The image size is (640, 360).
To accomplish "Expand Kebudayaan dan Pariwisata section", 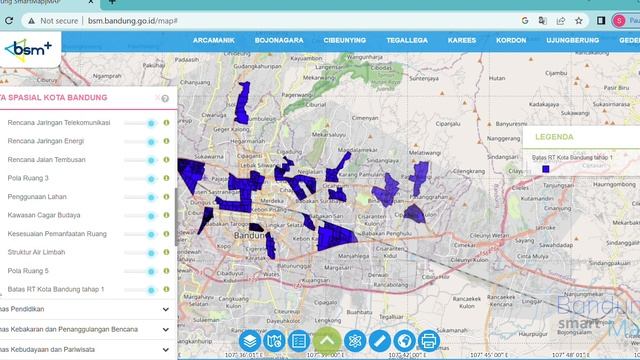I will (x=166, y=350).
